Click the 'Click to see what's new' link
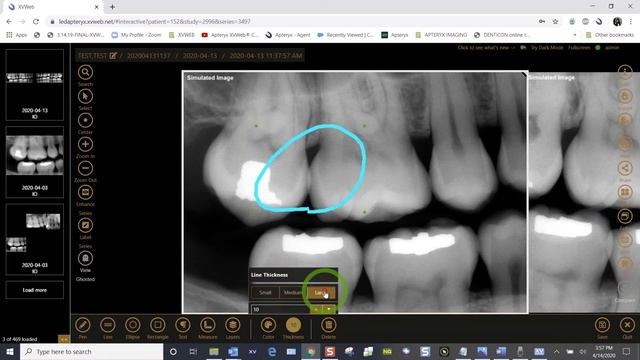Viewport: 640px width, 360px height. (486, 48)
